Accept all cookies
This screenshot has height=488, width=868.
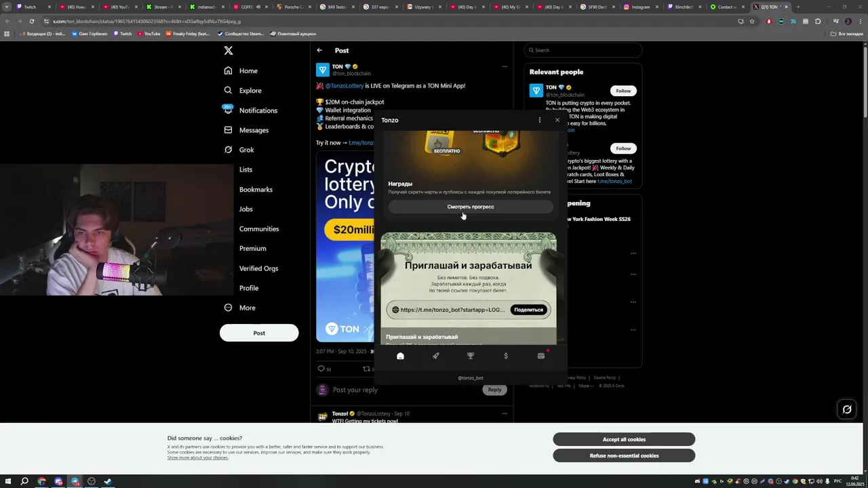click(624, 439)
